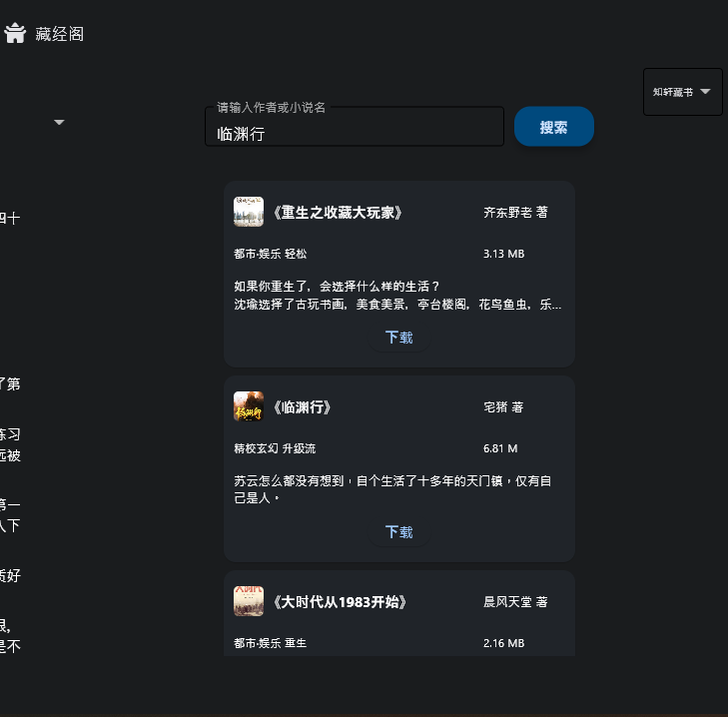Screen dimensions: 728x717
Task: Click the 搜索 search button
Action: pyautogui.click(x=554, y=126)
